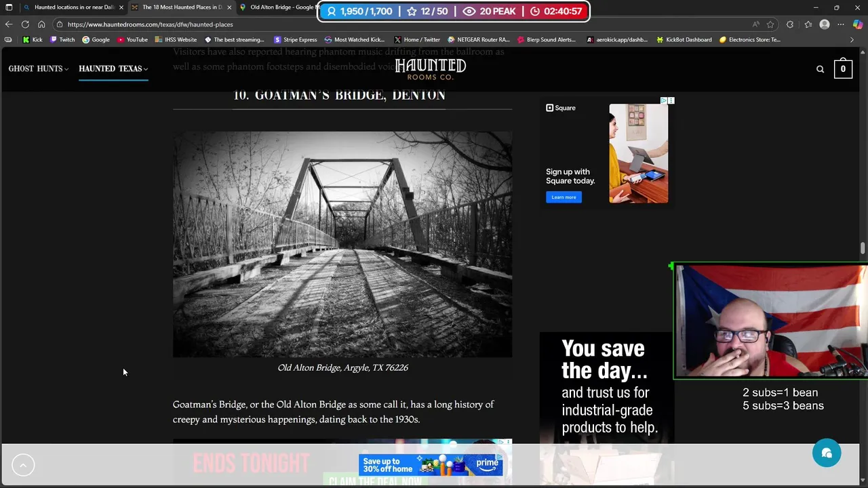This screenshot has width=868, height=488.
Task: Open the browser profile avatar
Action: pos(825,24)
